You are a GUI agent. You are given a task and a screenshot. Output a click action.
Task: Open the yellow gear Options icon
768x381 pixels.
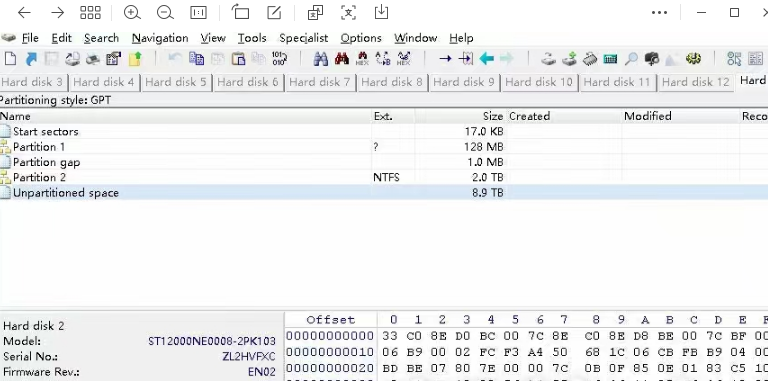point(693,59)
